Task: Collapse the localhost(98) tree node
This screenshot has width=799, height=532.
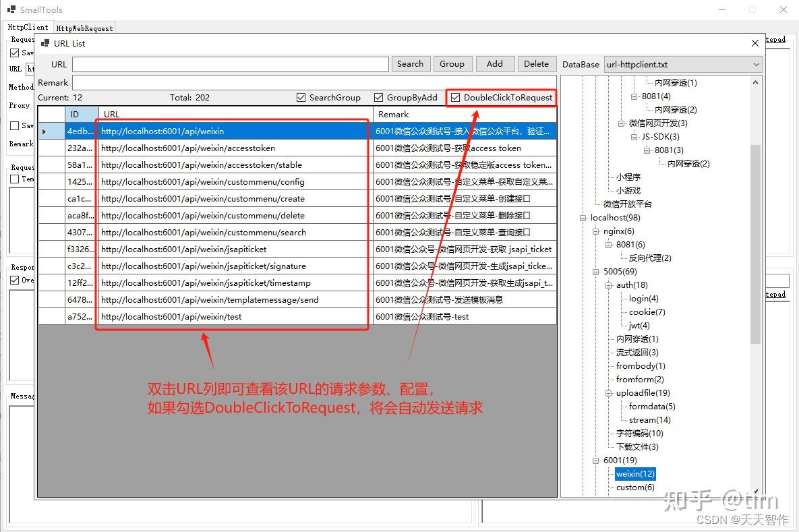Action: click(583, 217)
